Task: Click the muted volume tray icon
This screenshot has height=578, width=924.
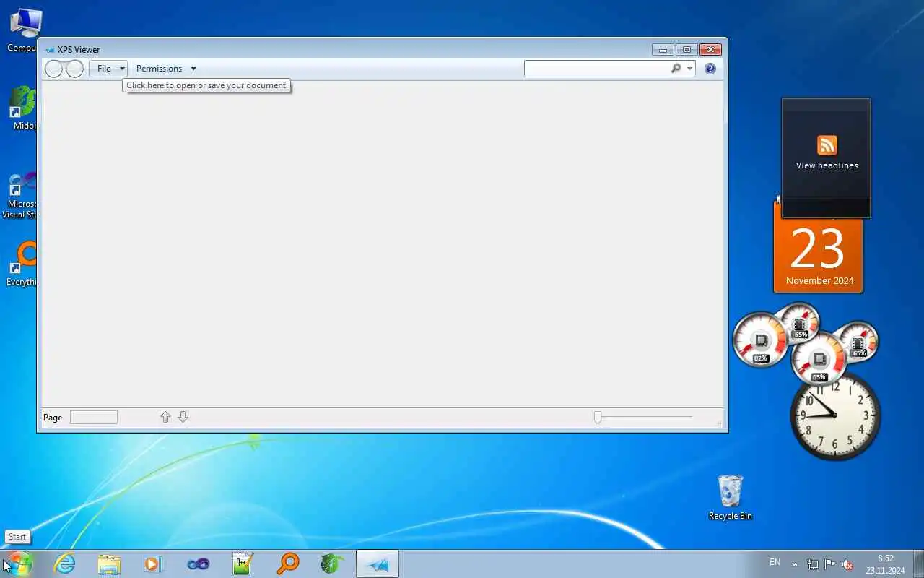Action: click(848, 564)
